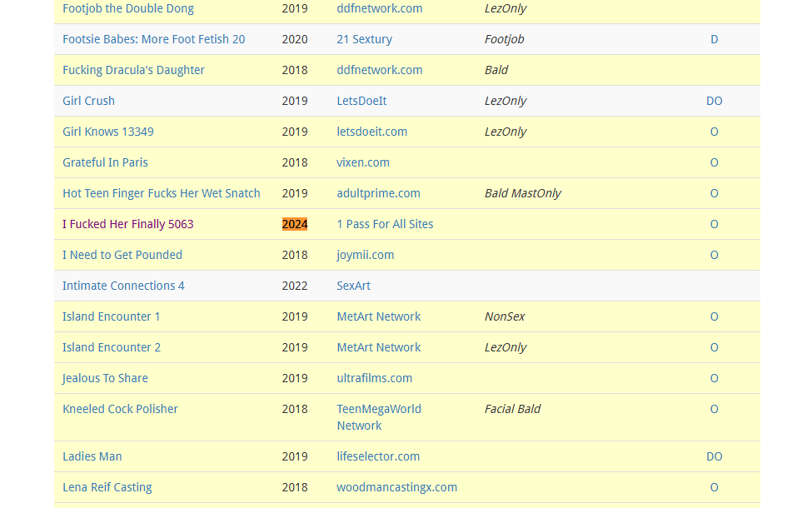
Task: Select the 2018 year in Lena Reif Casting row
Action: click(295, 487)
